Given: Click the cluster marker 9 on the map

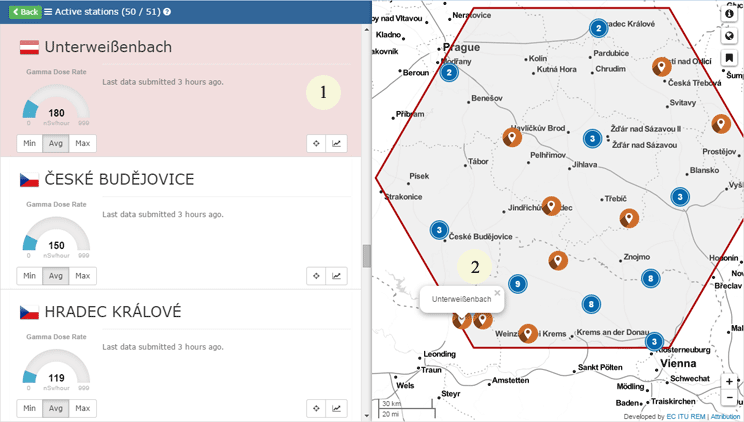Looking at the screenshot, I should click(518, 284).
